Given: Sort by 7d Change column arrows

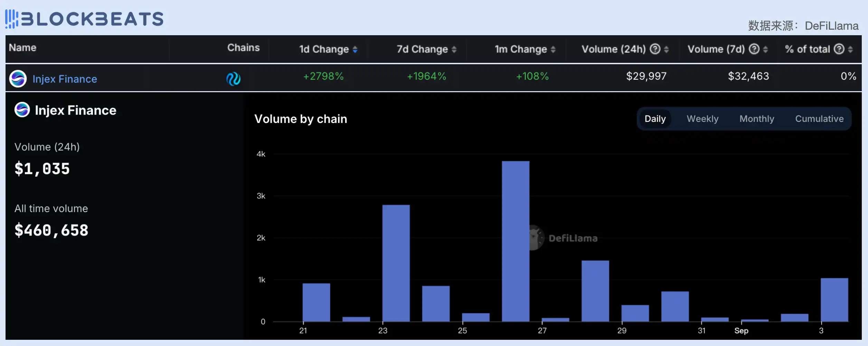Looking at the screenshot, I should point(454,50).
